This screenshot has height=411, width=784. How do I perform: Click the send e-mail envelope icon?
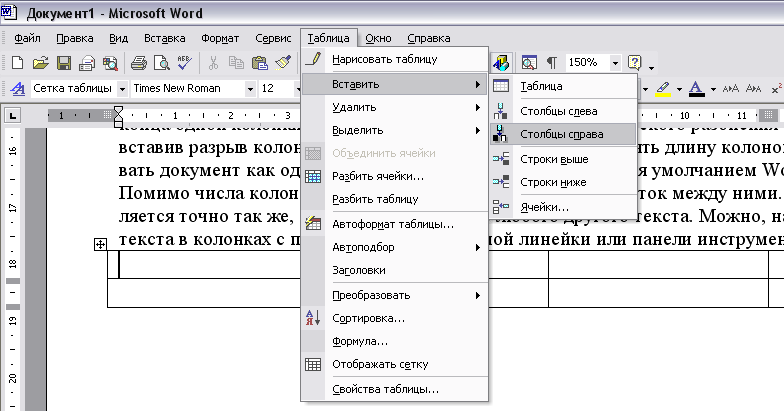(86, 62)
